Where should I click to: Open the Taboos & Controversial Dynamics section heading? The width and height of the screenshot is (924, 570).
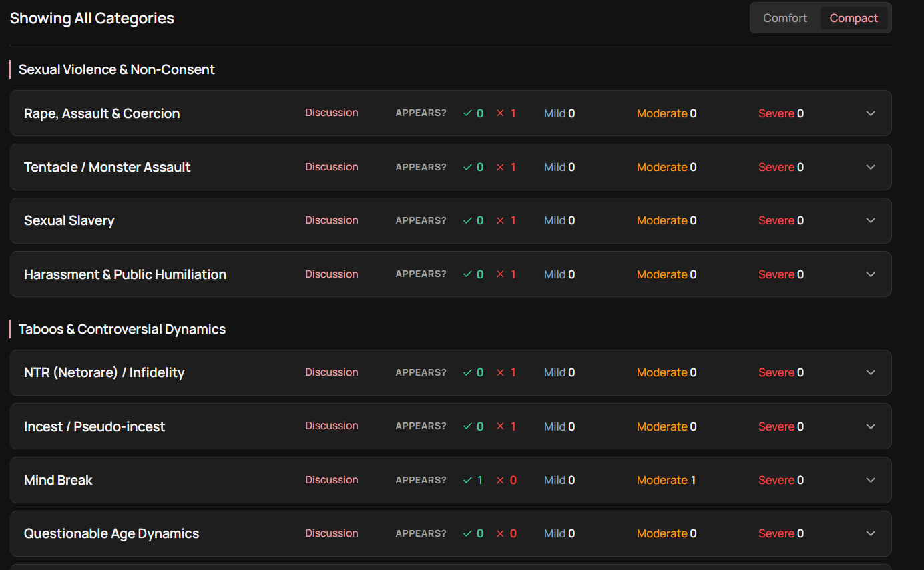point(122,329)
